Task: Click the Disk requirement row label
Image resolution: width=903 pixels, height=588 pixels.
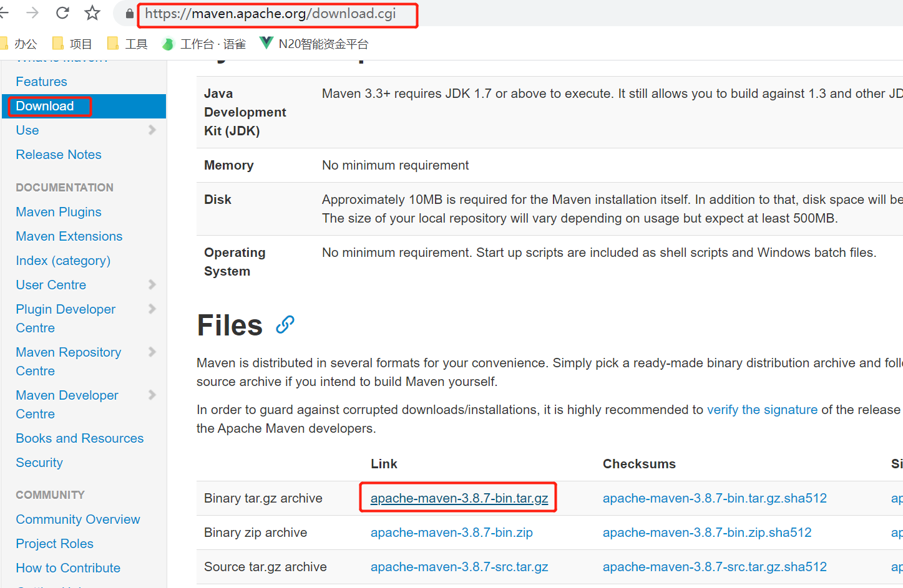Action: pyautogui.click(x=218, y=200)
